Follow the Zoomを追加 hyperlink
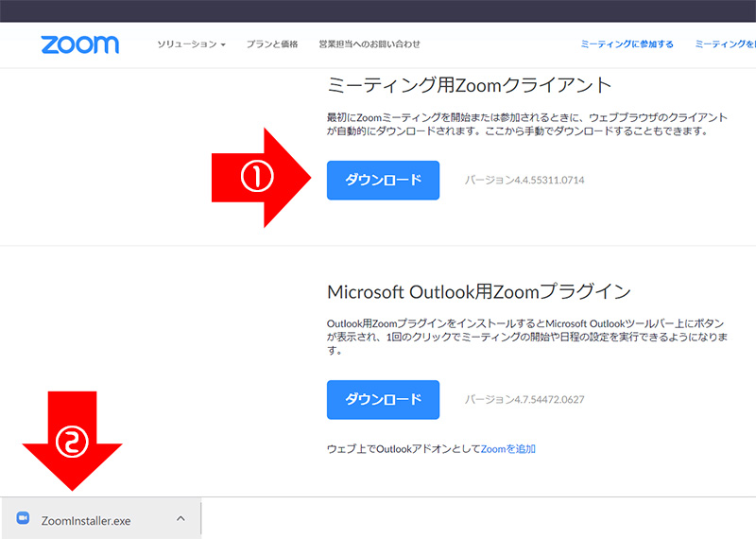Screen dimensions: 756x539 pos(508,449)
